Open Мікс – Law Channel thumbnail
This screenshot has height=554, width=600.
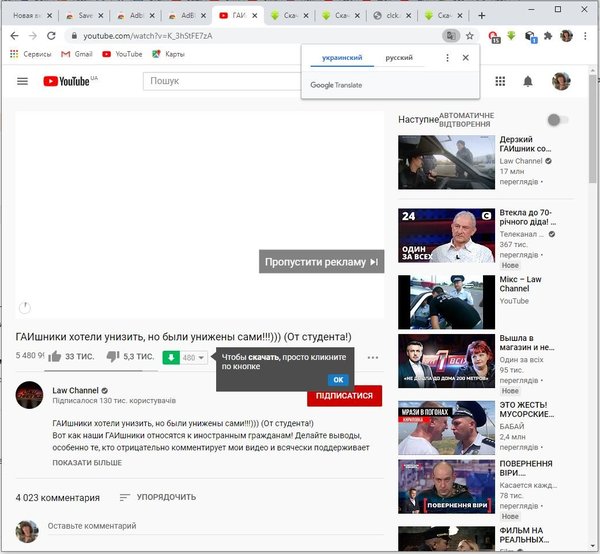[447, 302]
